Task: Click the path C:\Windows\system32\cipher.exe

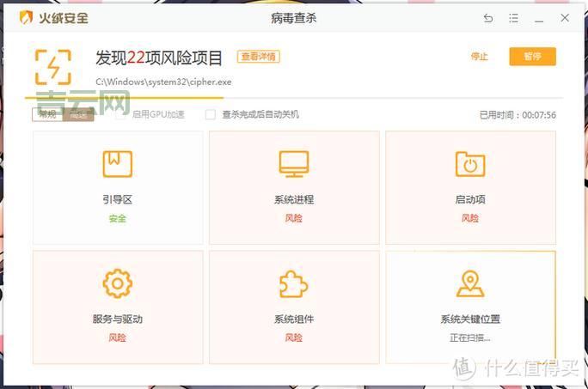Action: [x=163, y=82]
